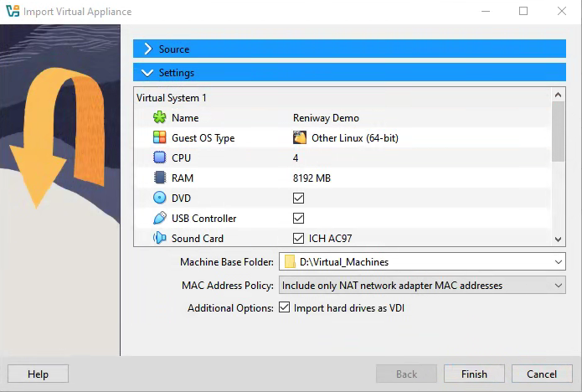
Task: Select the Virtual System 1 row
Action: (343, 98)
